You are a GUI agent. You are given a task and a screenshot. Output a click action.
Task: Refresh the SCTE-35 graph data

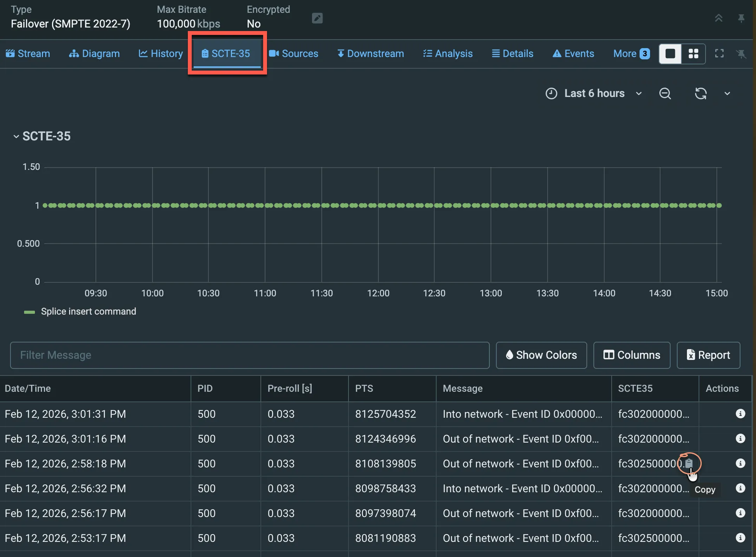click(x=701, y=93)
